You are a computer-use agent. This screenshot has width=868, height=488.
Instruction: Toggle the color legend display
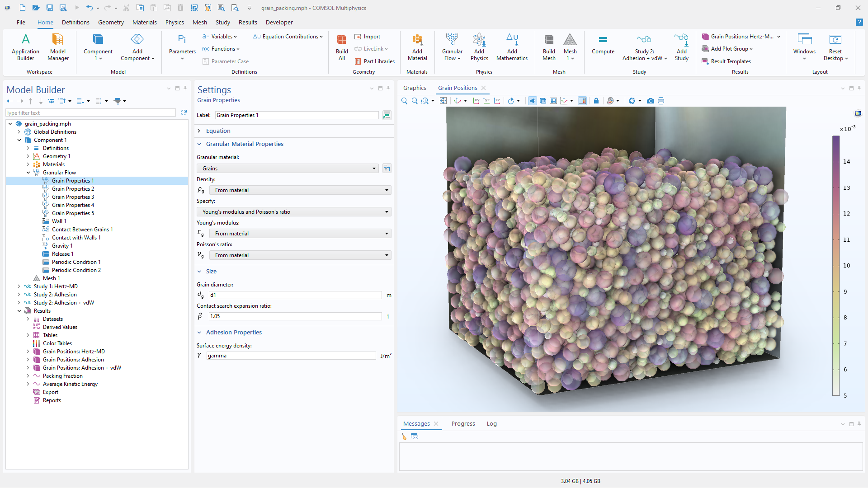pos(582,101)
